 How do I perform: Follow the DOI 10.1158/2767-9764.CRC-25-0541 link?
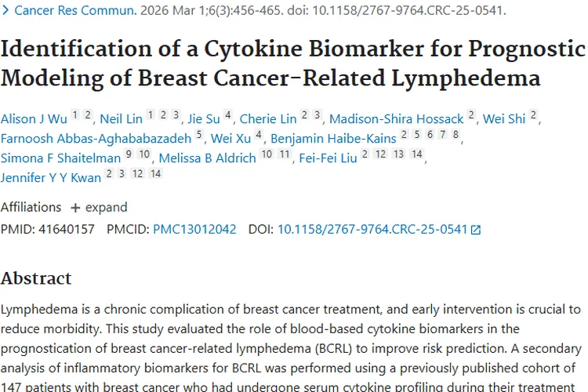372,230
